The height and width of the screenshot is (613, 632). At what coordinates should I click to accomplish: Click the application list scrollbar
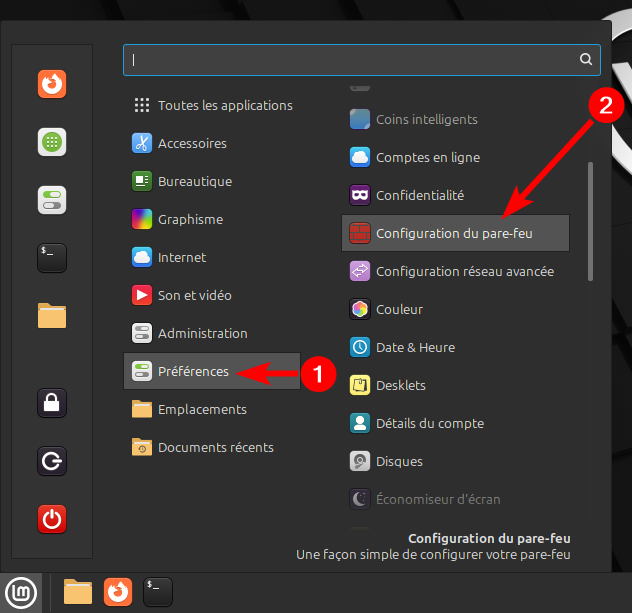[591, 220]
